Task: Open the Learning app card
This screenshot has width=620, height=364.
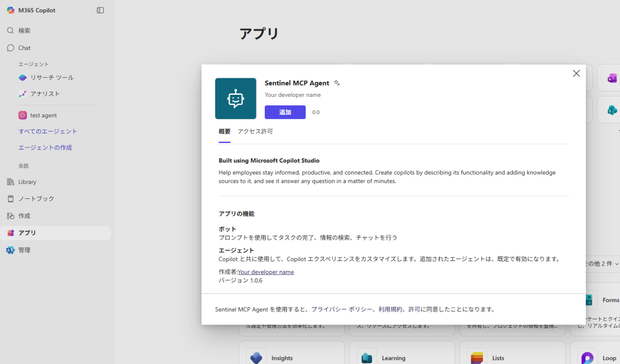Action: tap(402, 352)
